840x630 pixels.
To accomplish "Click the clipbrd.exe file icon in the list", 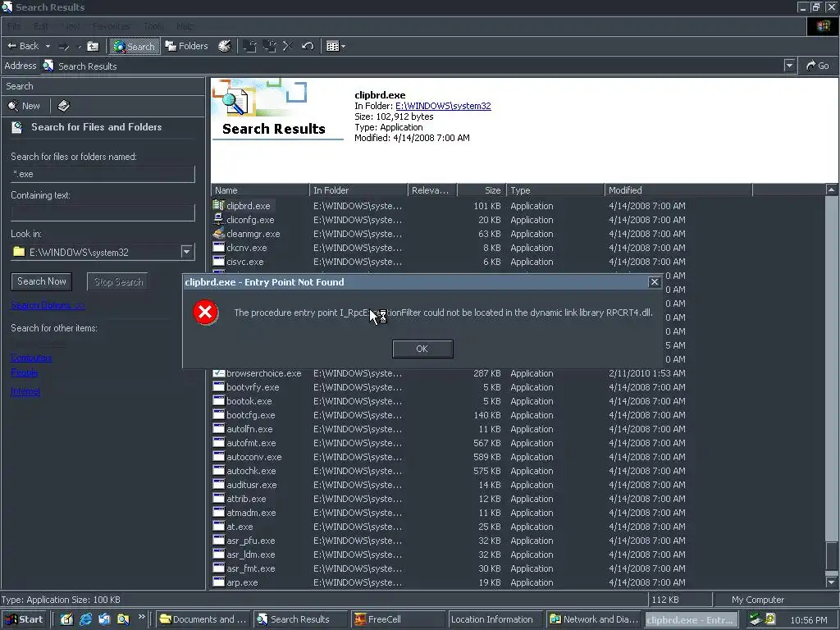I will 218,205.
